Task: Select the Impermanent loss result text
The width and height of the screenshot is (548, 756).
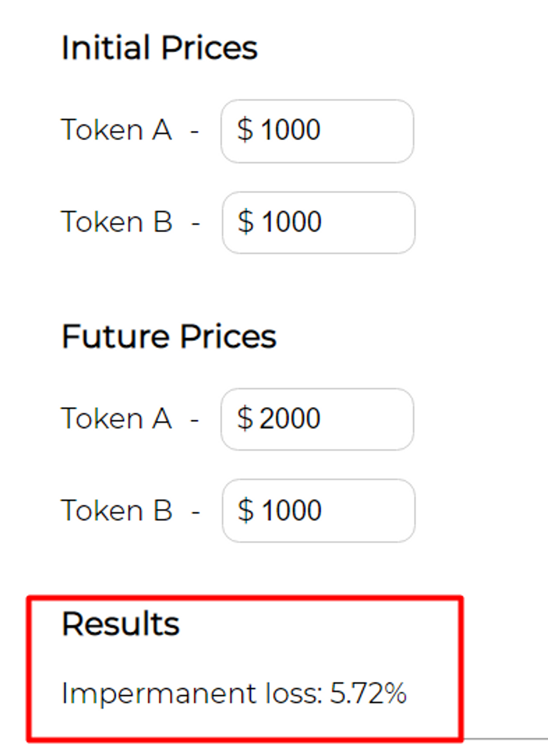Action: pyautogui.click(x=234, y=694)
